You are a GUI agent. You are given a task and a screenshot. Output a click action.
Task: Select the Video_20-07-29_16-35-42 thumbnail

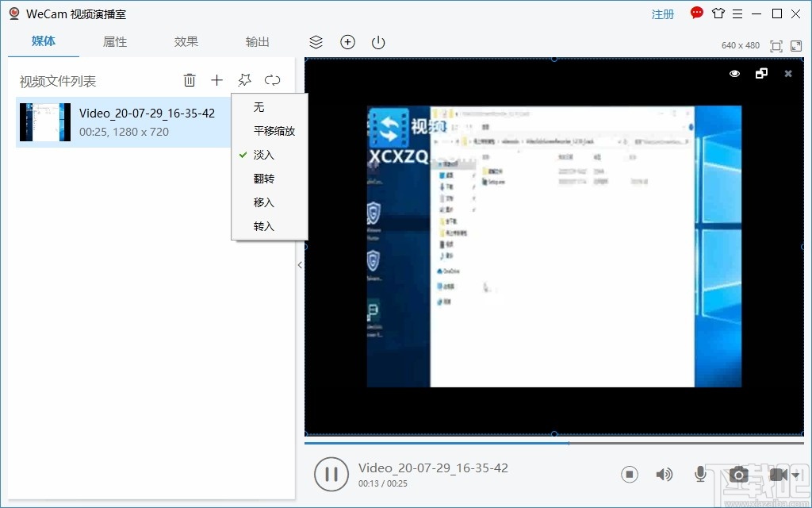point(44,122)
